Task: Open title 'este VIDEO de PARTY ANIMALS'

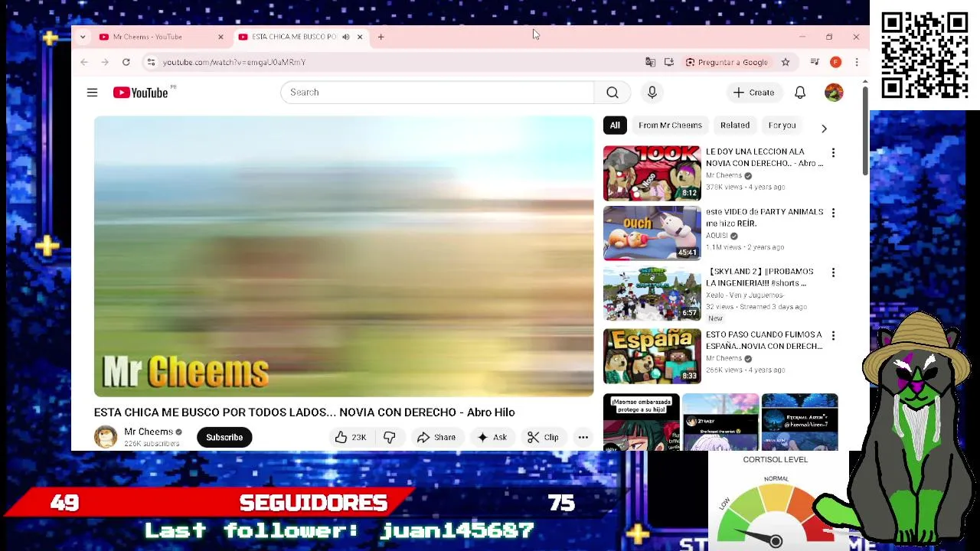Action: pyautogui.click(x=764, y=217)
